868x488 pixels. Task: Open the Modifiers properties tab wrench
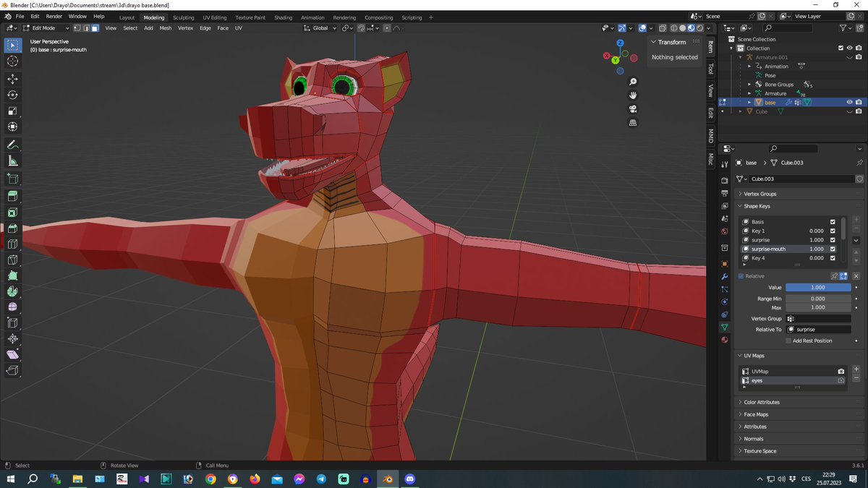click(x=724, y=277)
